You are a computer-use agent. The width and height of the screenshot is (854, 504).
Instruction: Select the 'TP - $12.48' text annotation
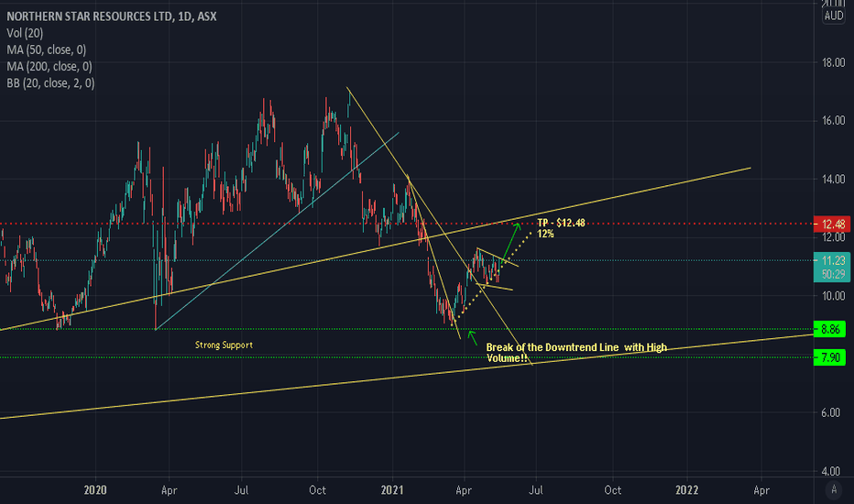[561, 223]
